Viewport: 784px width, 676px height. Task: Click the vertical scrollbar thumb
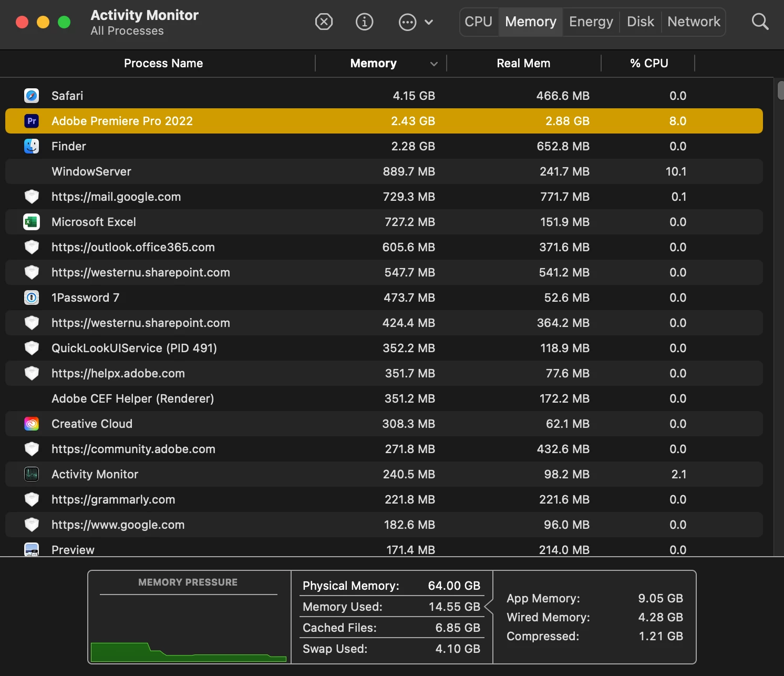780,90
